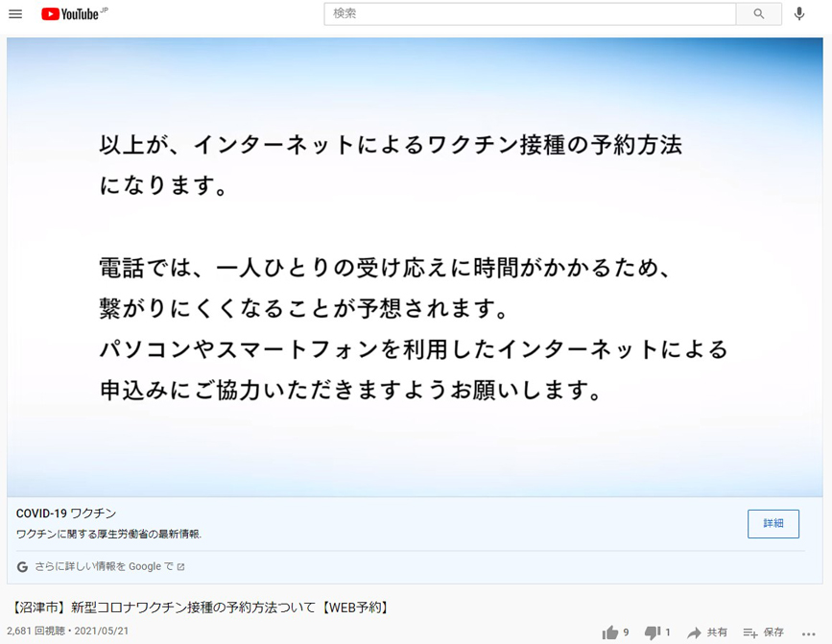Open the three-dot more actions menu
The width and height of the screenshot is (832, 644).
pos(809,633)
